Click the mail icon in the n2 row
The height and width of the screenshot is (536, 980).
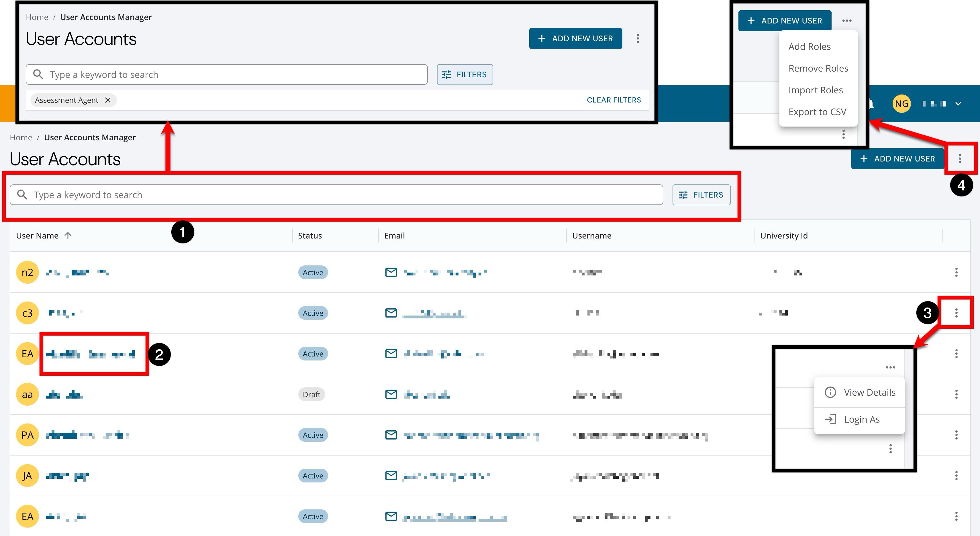(x=391, y=272)
